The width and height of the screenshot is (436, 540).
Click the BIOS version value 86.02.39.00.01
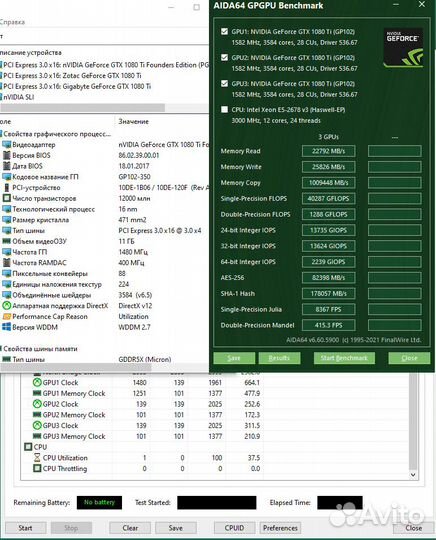click(139, 155)
